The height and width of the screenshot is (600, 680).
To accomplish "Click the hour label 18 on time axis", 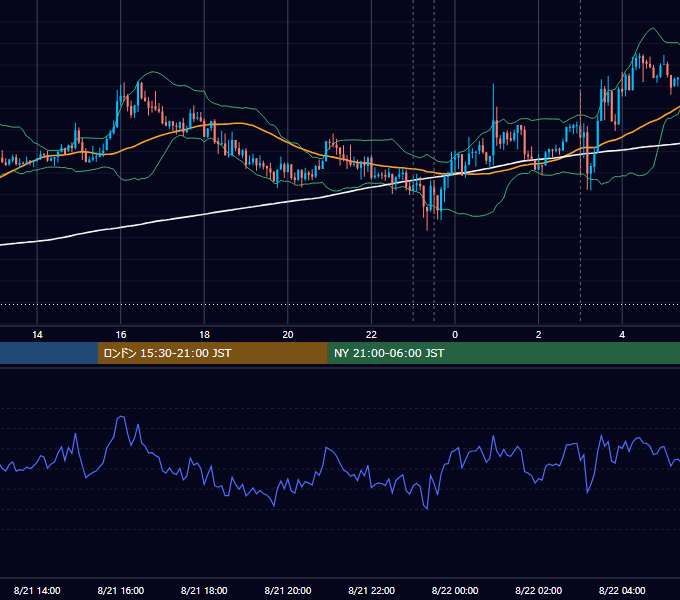I will click(x=204, y=335).
